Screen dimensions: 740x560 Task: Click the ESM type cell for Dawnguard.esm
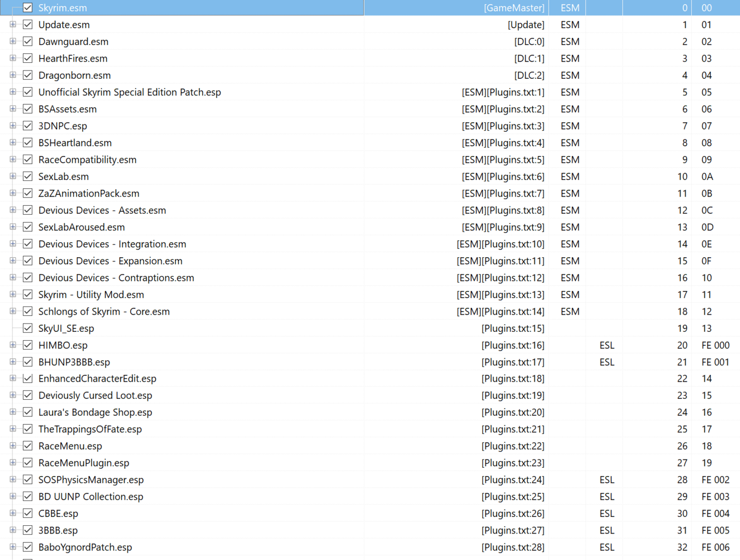coord(570,41)
